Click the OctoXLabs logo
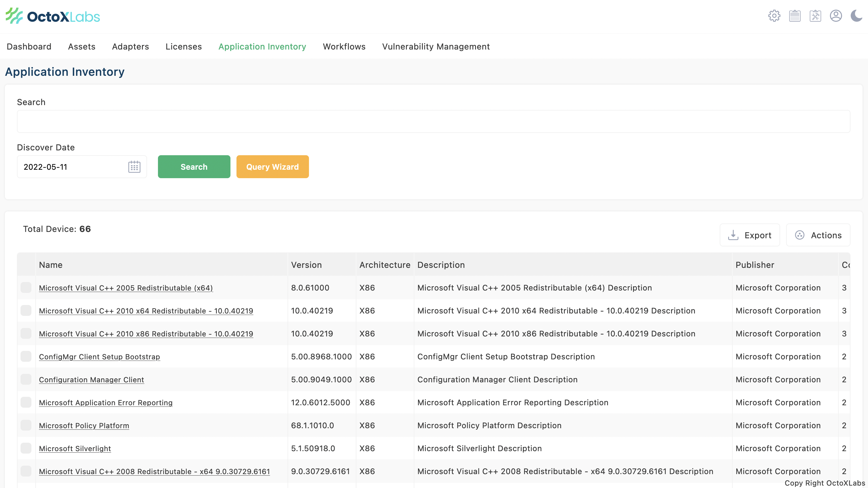The height and width of the screenshot is (488, 868). click(x=53, y=16)
